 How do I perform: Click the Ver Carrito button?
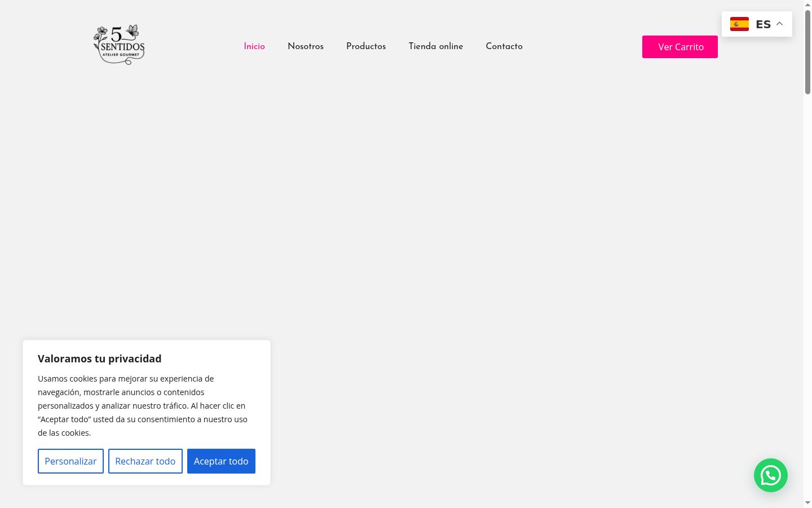pyautogui.click(x=680, y=47)
